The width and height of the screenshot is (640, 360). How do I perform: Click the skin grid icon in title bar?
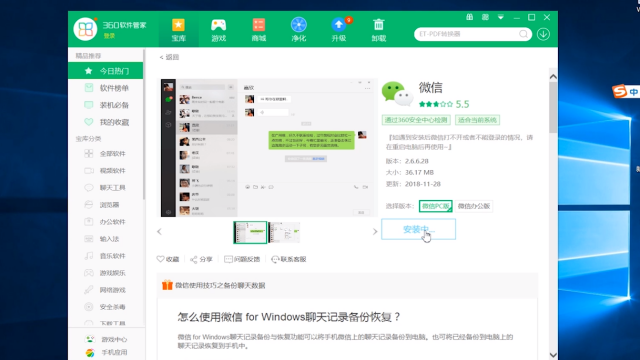pos(485,17)
